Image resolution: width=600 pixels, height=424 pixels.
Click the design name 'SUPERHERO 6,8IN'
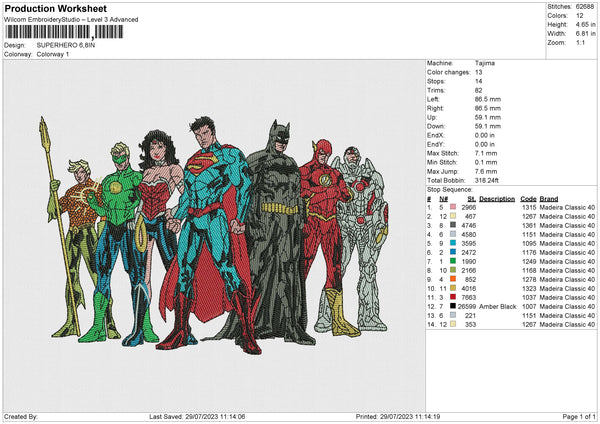[66, 45]
